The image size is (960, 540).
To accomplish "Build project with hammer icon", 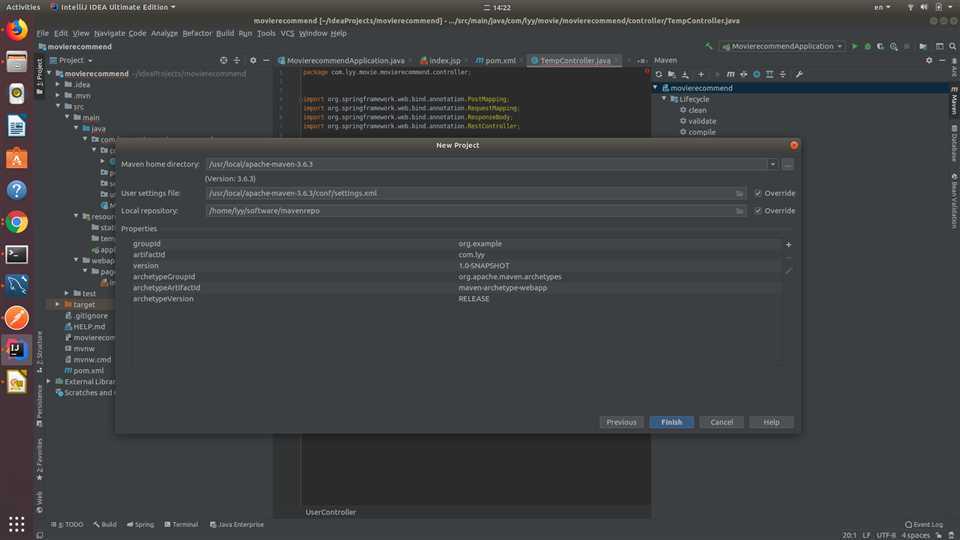I will tap(709, 47).
